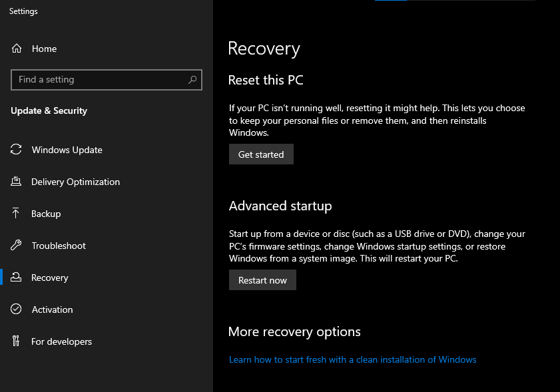Click the Delivery Optimization icon in sidebar
560x392 pixels.
tap(17, 182)
